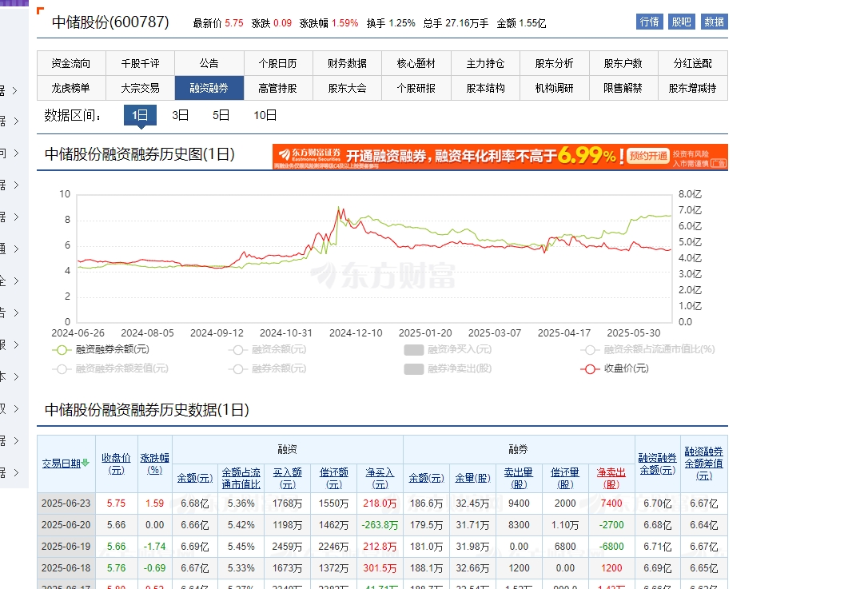Open the 龙虎榜单 tab
Viewport: 868px width, 589px height.
pos(71,88)
